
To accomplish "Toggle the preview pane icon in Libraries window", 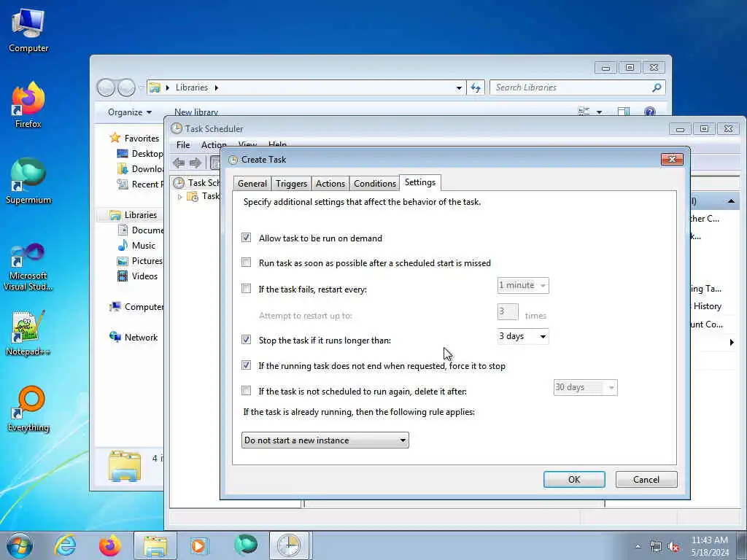I will [x=624, y=112].
